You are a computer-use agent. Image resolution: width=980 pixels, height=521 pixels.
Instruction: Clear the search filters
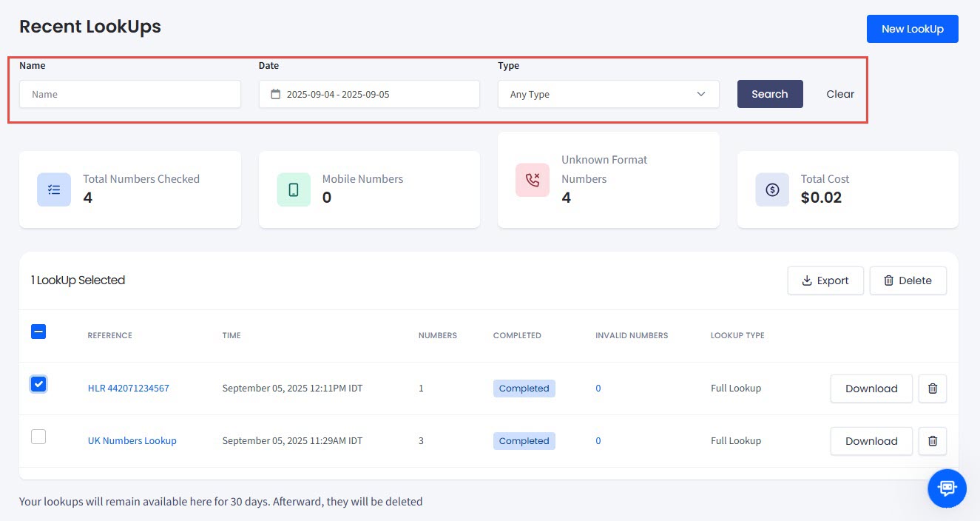tap(840, 94)
